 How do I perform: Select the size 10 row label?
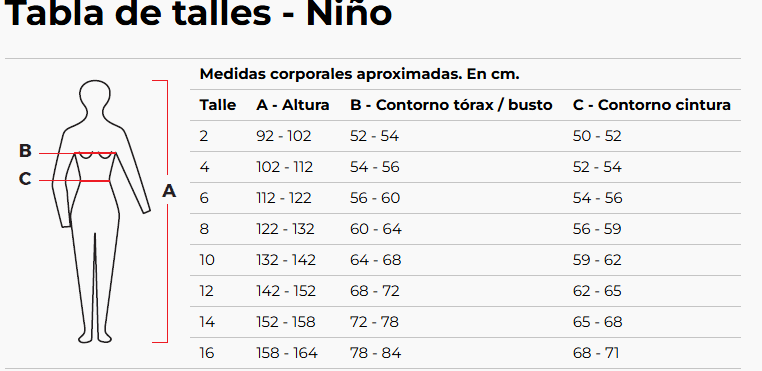coord(207,260)
